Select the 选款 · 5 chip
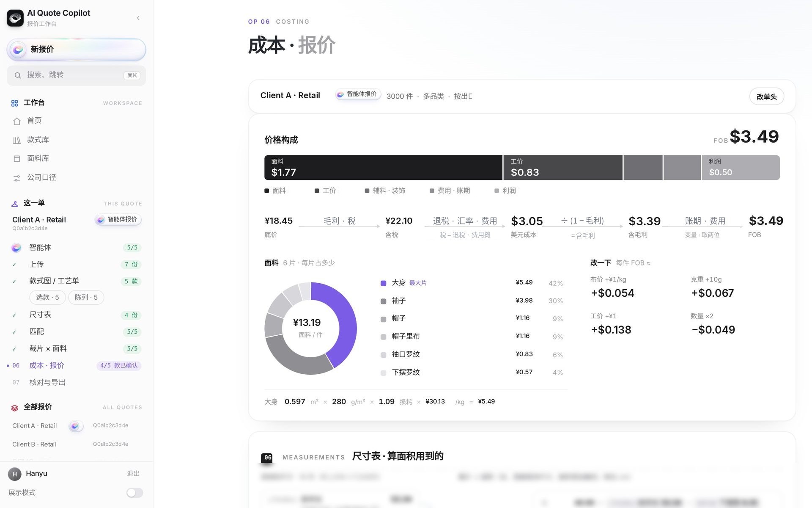The width and height of the screenshot is (812, 508). tap(47, 297)
